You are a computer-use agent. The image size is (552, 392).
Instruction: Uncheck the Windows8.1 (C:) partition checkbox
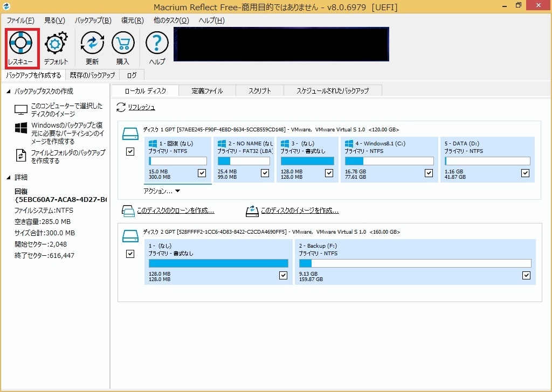[429, 173]
